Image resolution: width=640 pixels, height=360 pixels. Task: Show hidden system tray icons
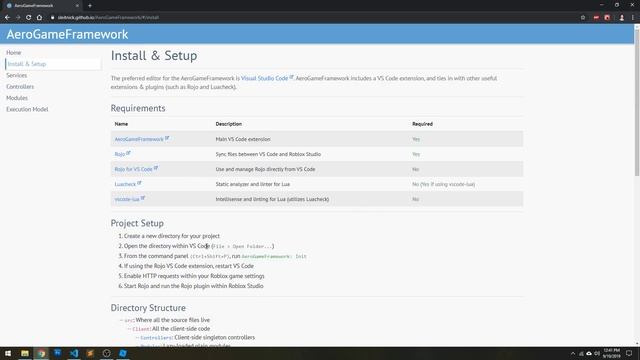573,353
